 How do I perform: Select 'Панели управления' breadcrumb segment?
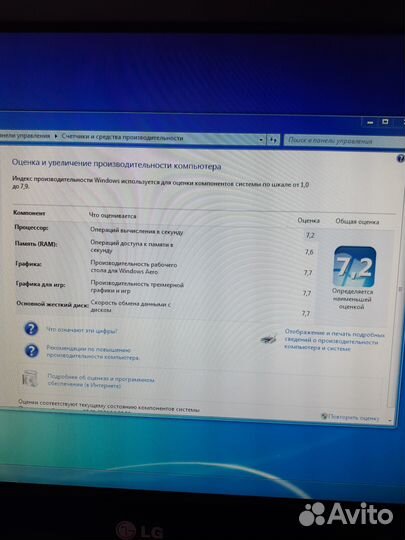pos(25,136)
